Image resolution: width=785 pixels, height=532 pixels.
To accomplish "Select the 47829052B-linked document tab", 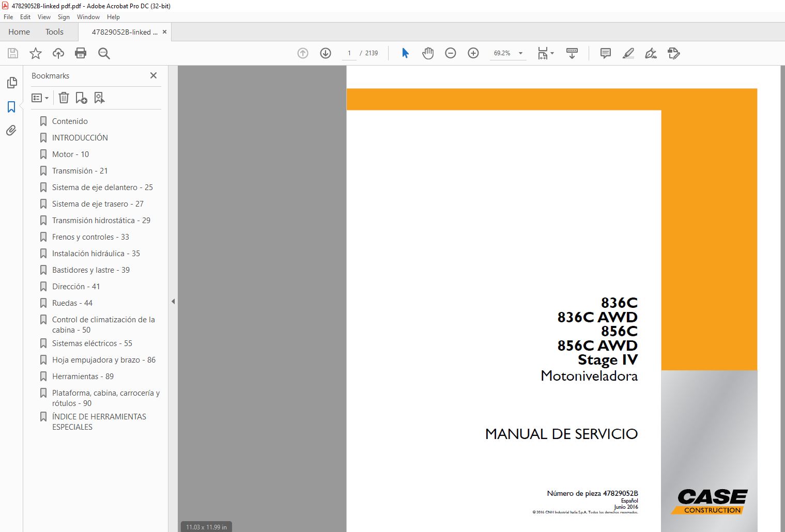I will click(x=125, y=32).
